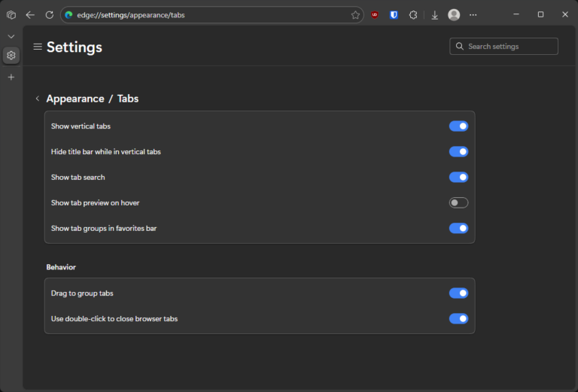
Task: Minimize the Edge window
Action: pos(516,14)
